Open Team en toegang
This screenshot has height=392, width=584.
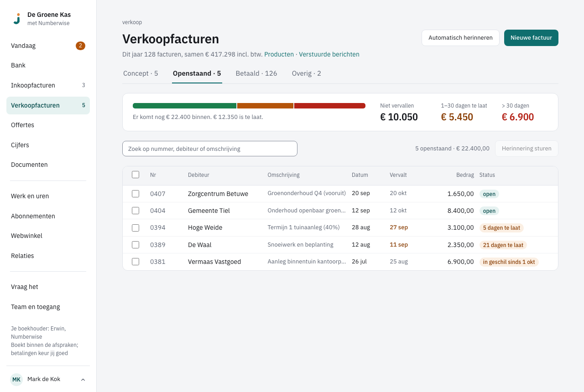pyautogui.click(x=48, y=307)
